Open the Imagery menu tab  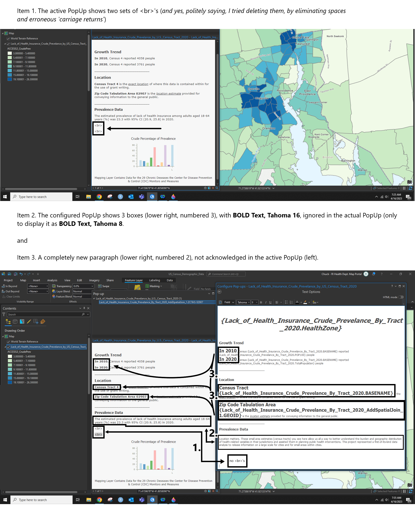(94, 280)
